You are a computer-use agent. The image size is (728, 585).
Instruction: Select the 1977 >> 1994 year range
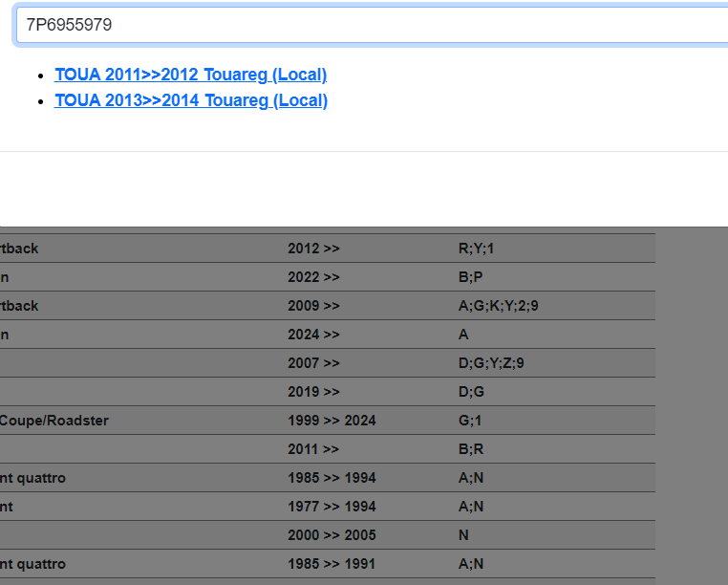332,507
